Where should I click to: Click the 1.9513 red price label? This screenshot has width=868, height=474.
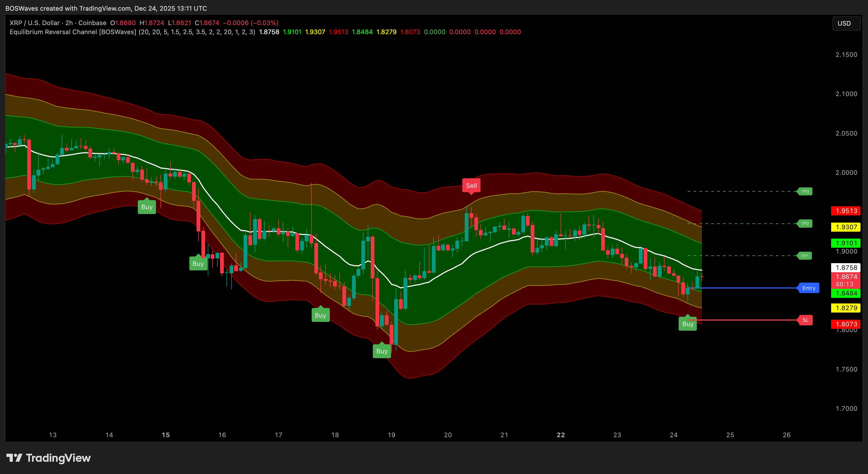(846, 211)
